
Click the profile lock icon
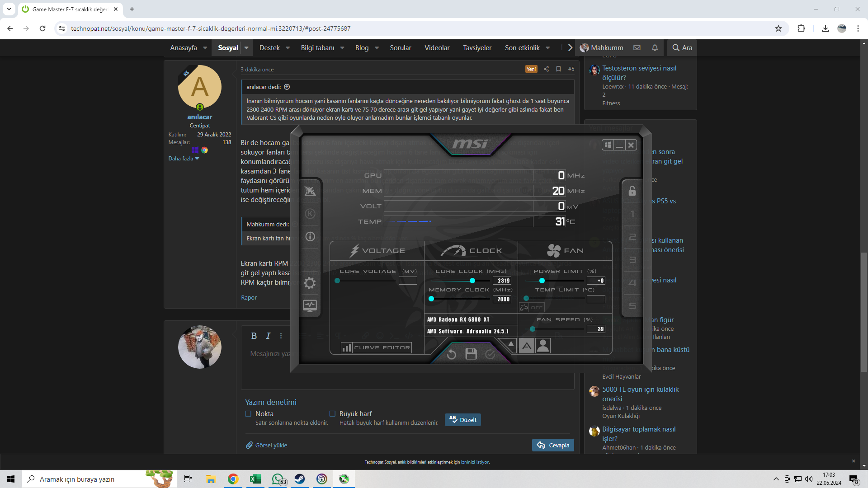click(x=632, y=191)
